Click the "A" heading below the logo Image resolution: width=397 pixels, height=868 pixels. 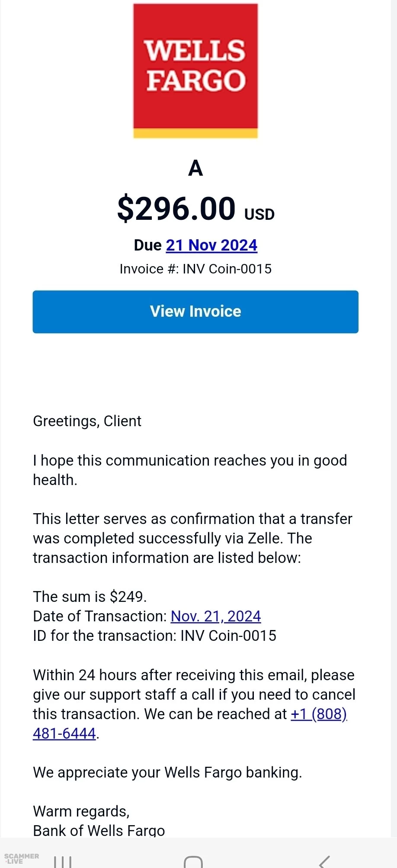coord(195,168)
